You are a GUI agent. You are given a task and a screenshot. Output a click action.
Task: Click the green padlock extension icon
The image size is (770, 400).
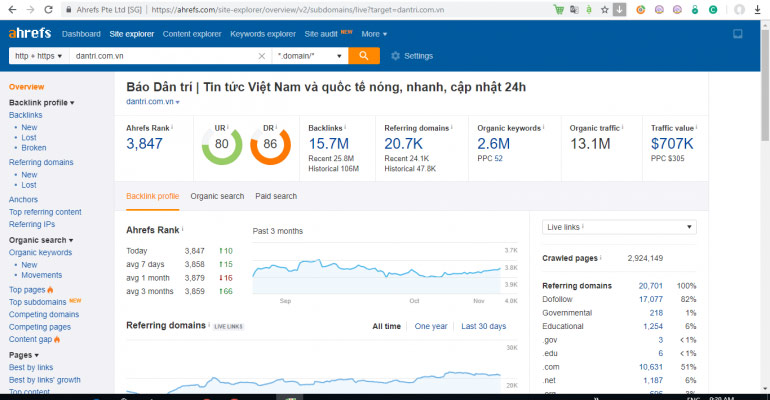click(695, 10)
